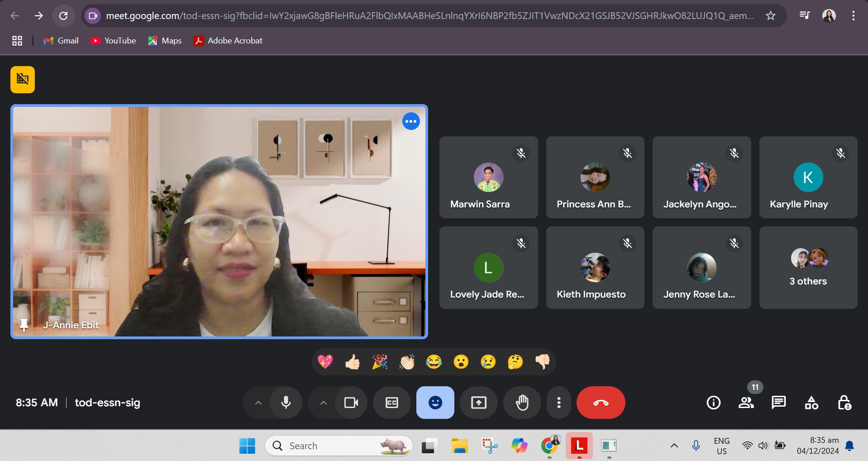868x461 pixels.
Task: Turn on closed captions
Action: click(391, 403)
